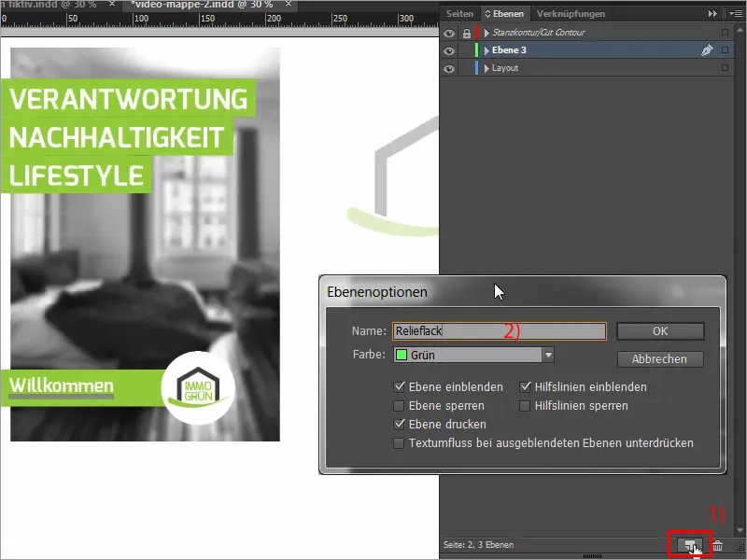Open the Farbe dropdown showing Grün
The height and width of the screenshot is (560, 747).
[547, 355]
